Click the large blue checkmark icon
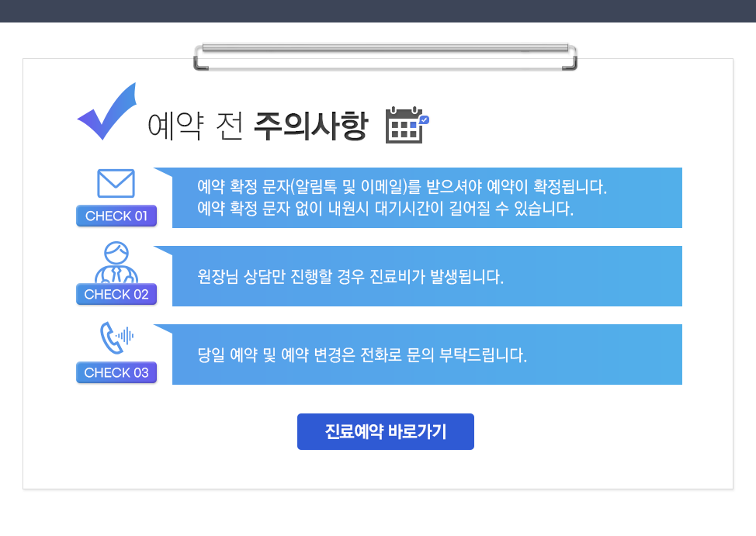Screen dimensions: 756x536 coord(107,112)
